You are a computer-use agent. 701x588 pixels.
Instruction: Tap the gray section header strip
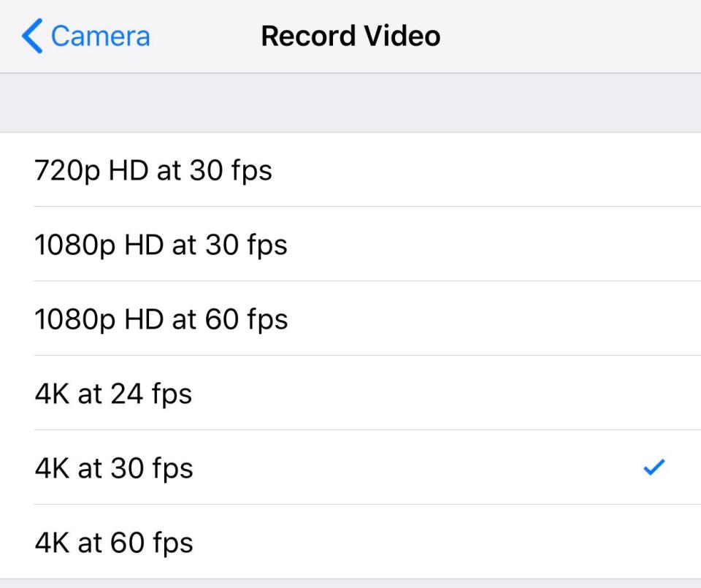tap(350, 103)
